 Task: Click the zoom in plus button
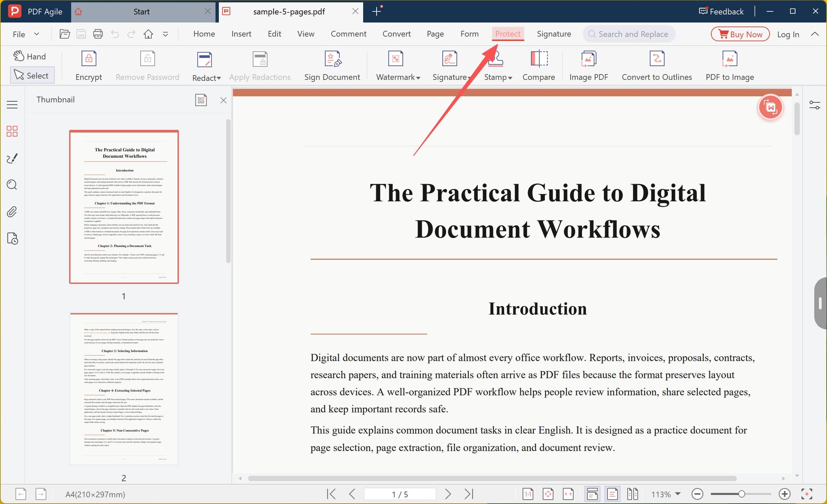click(785, 494)
